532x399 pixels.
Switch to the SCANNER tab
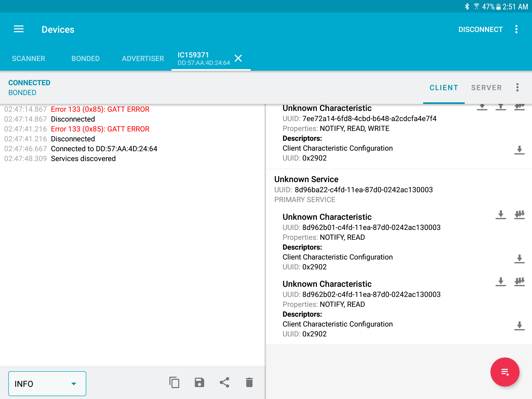pos(28,58)
